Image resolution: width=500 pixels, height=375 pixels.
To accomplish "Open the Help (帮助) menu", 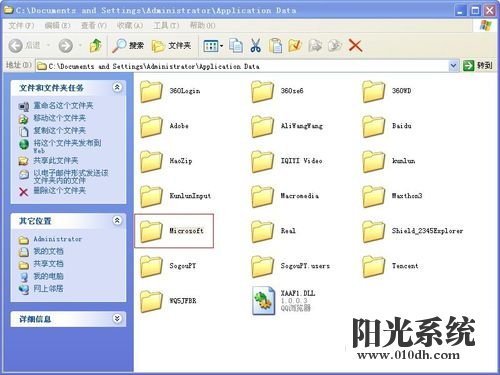I will (x=202, y=25).
